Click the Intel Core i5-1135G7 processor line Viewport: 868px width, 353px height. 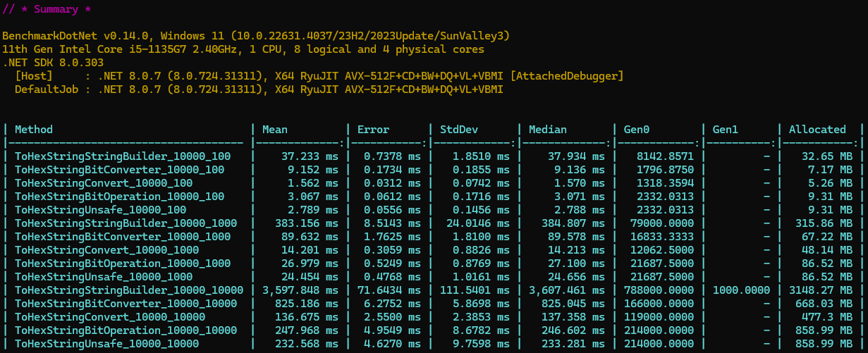(243, 49)
